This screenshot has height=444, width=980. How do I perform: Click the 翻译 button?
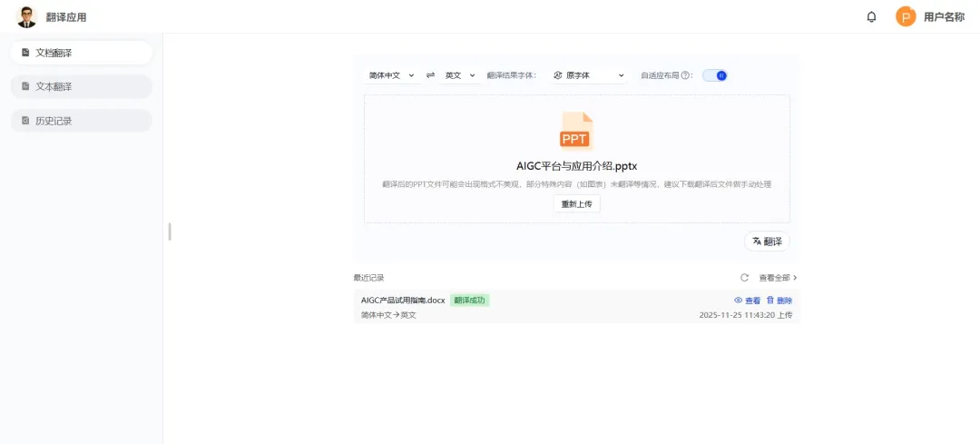pyautogui.click(x=767, y=242)
